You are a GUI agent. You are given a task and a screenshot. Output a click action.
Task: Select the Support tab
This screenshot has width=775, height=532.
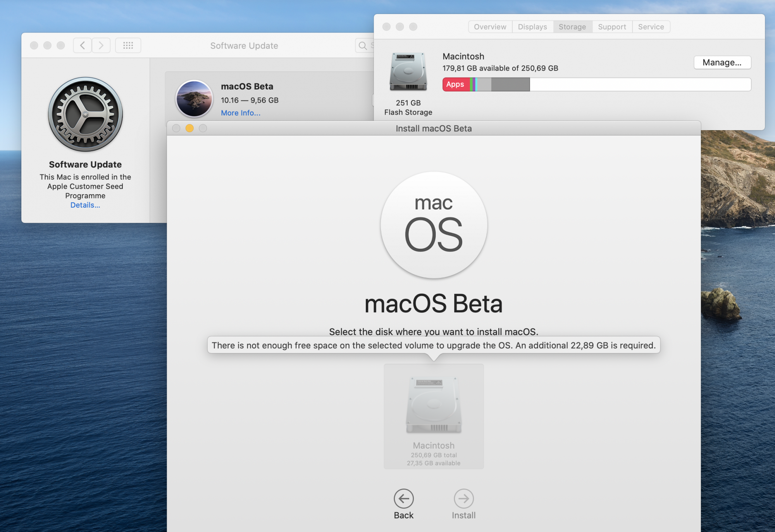click(x=611, y=27)
